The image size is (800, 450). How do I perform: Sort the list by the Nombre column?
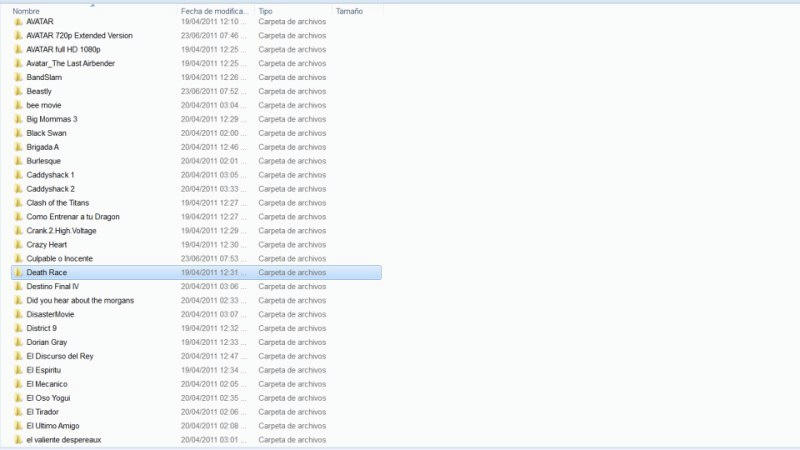pos(26,11)
